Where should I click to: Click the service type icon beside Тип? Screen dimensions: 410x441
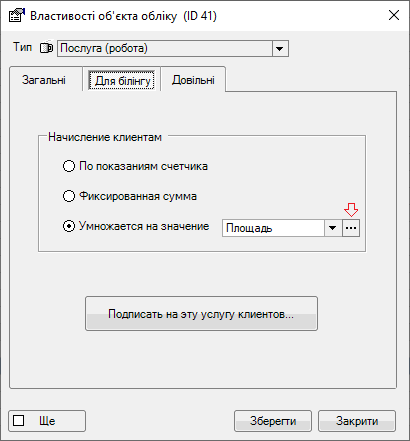46,48
